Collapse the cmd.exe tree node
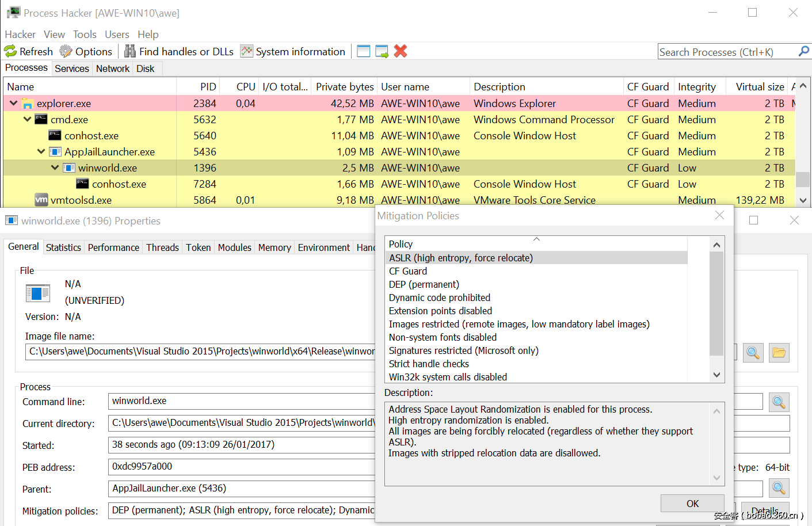The image size is (812, 526). tap(27, 120)
